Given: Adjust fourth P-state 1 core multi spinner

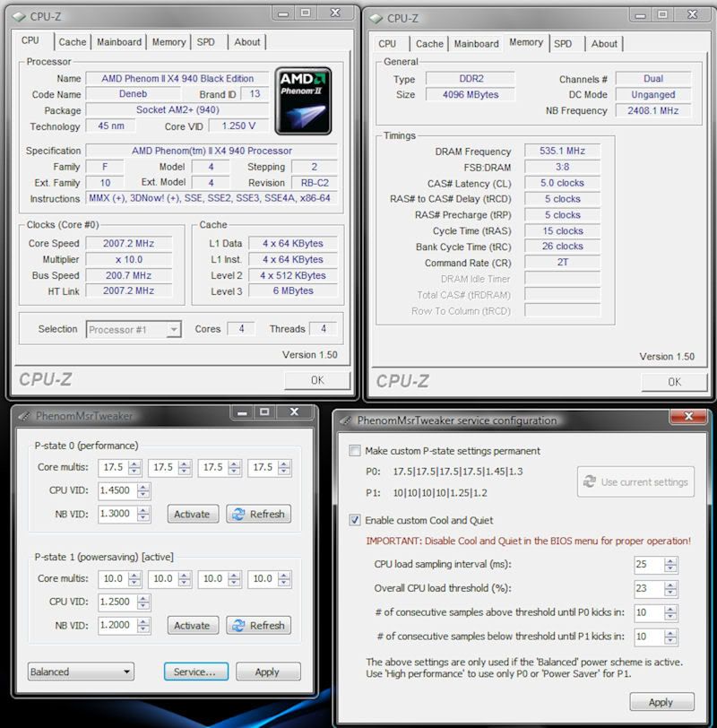Looking at the screenshot, I should (284, 579).
